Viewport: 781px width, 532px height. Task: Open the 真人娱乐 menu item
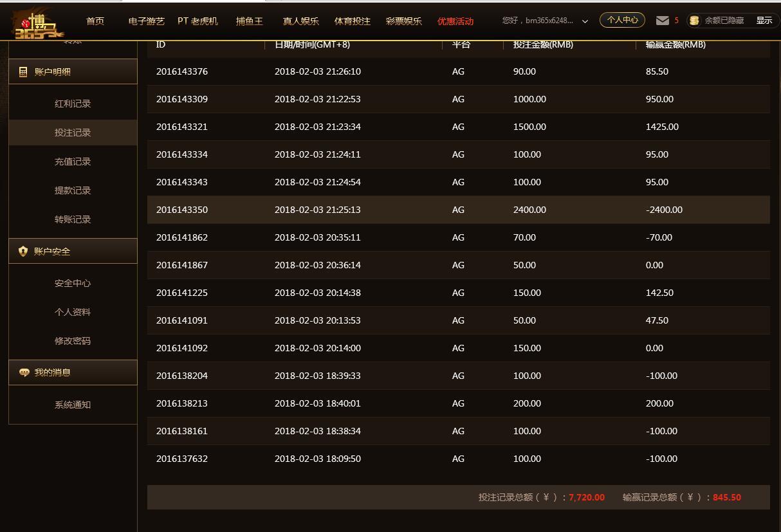pos(300,21)
